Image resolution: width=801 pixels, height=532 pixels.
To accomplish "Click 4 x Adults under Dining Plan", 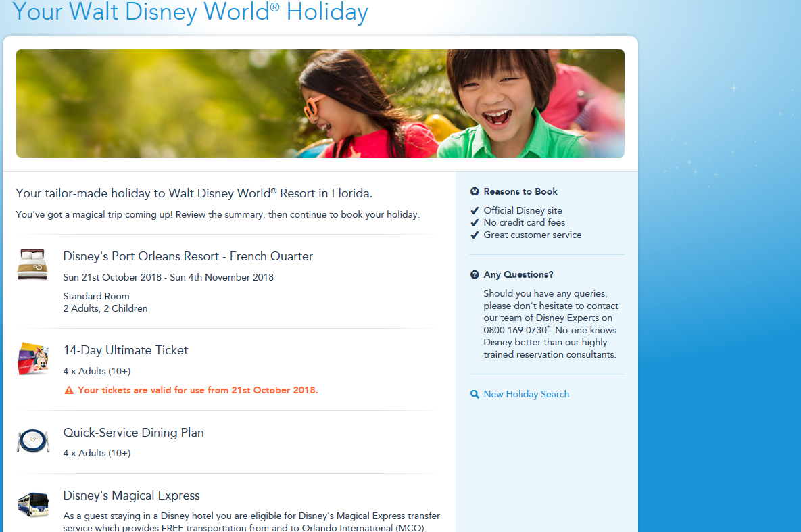I will tap(97, 454).
